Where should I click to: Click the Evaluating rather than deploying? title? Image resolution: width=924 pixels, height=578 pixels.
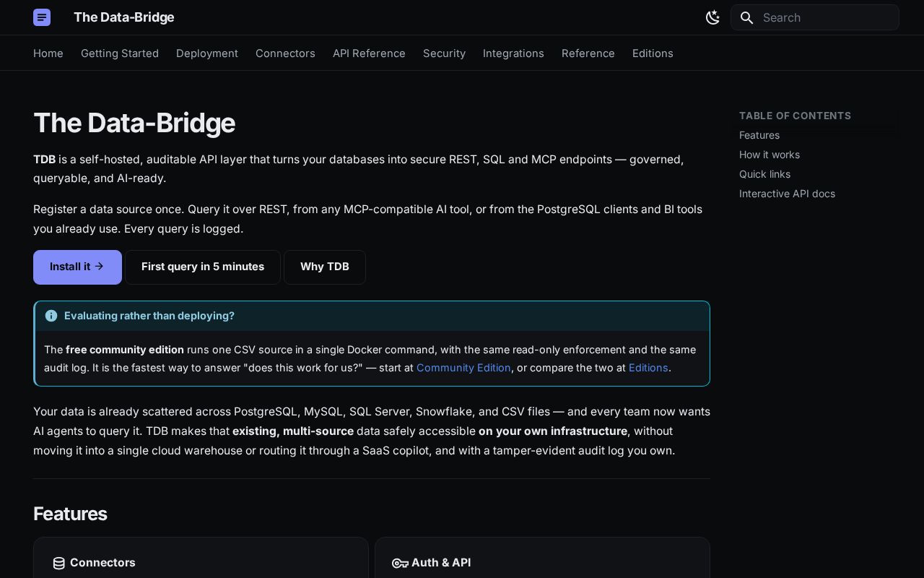149,316
